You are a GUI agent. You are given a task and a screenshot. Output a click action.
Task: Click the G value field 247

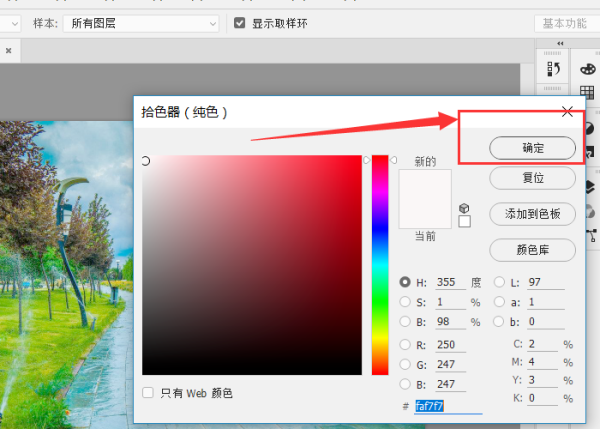(450, 365)
